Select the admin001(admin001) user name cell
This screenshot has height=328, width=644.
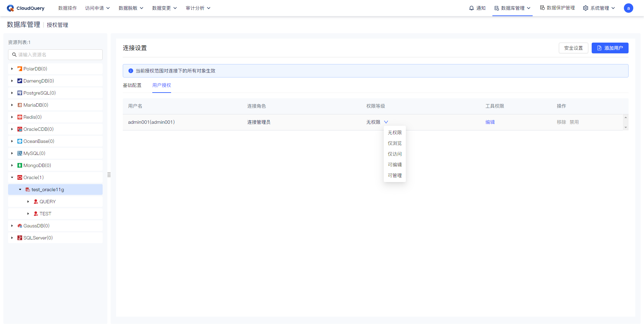pos(151,122)
